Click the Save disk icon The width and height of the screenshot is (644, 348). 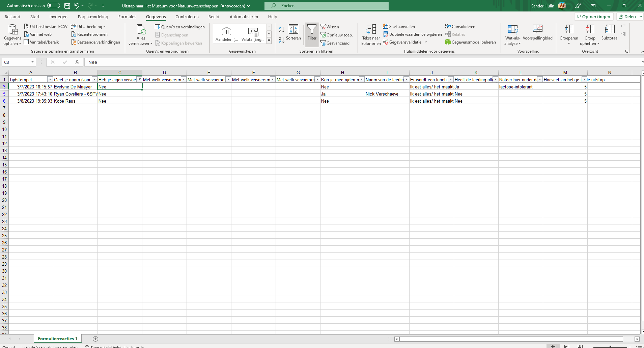pos(67,6)
